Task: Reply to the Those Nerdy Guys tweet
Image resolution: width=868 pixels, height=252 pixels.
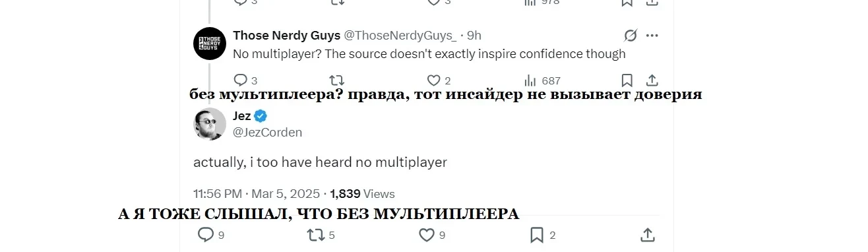Action: point(240,80)
